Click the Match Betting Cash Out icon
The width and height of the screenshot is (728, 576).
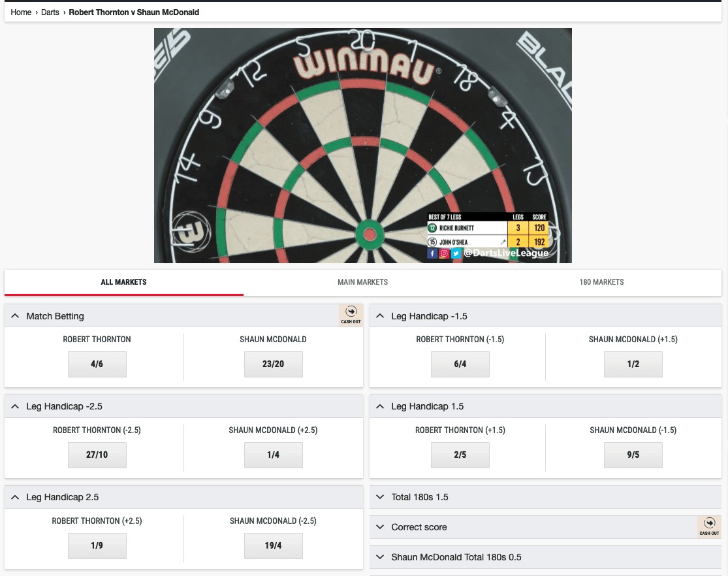click(x=351, y=315)
